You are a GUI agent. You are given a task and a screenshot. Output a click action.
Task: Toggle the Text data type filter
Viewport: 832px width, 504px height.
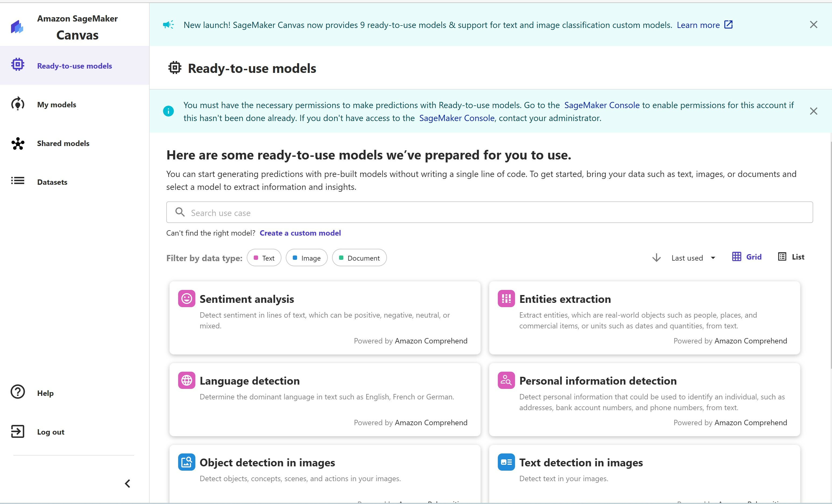(x=264, y=258)
